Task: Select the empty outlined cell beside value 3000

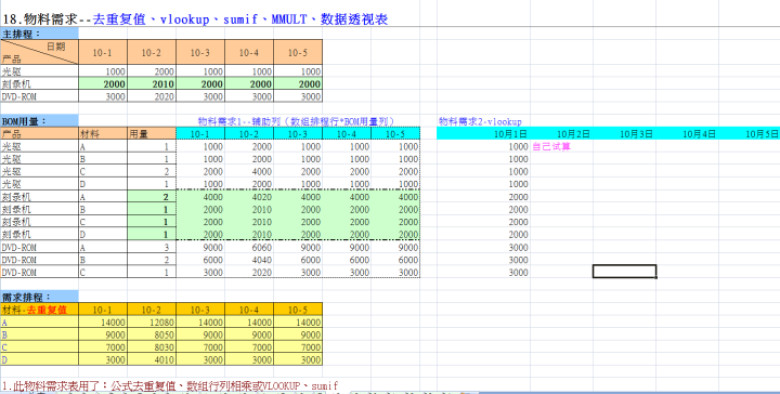Action: point(624,272)
